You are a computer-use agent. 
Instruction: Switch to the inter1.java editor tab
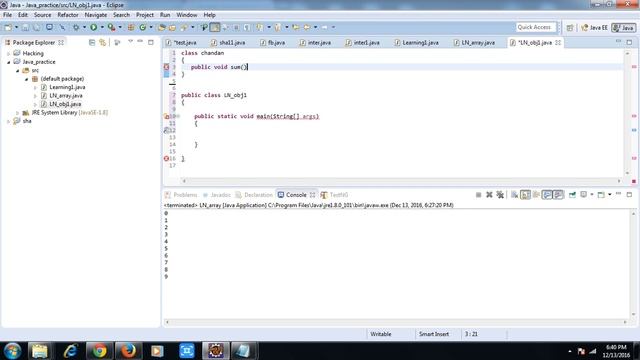[363, 42]
